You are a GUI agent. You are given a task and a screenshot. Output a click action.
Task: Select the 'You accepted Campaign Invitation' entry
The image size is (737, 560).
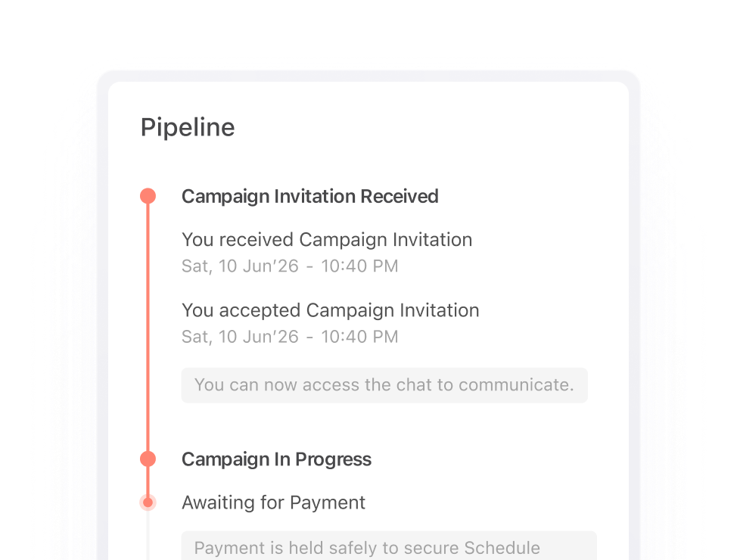(331, 310)
